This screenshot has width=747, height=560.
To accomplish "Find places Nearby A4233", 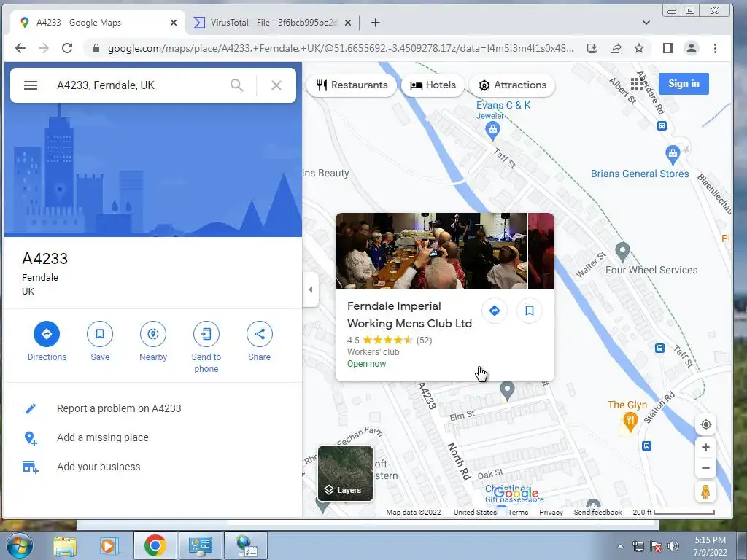I will [153, 334].
